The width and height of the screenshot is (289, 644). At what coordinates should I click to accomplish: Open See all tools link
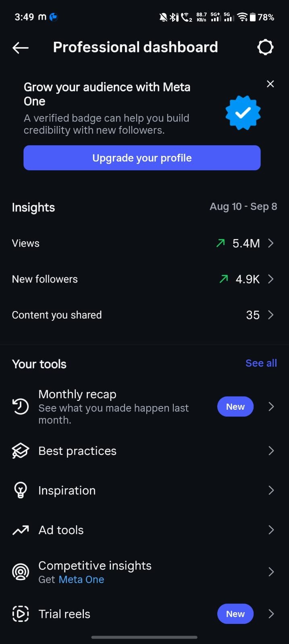261,363
